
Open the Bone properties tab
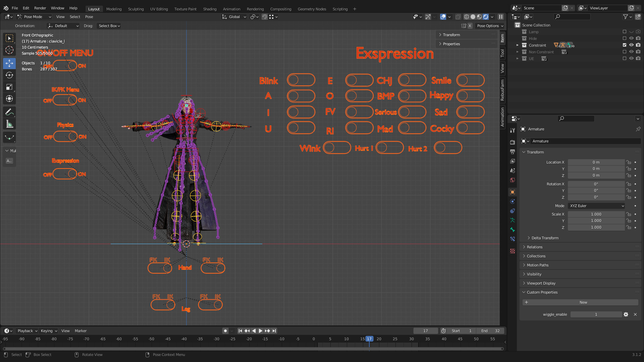tap(513, 230)
